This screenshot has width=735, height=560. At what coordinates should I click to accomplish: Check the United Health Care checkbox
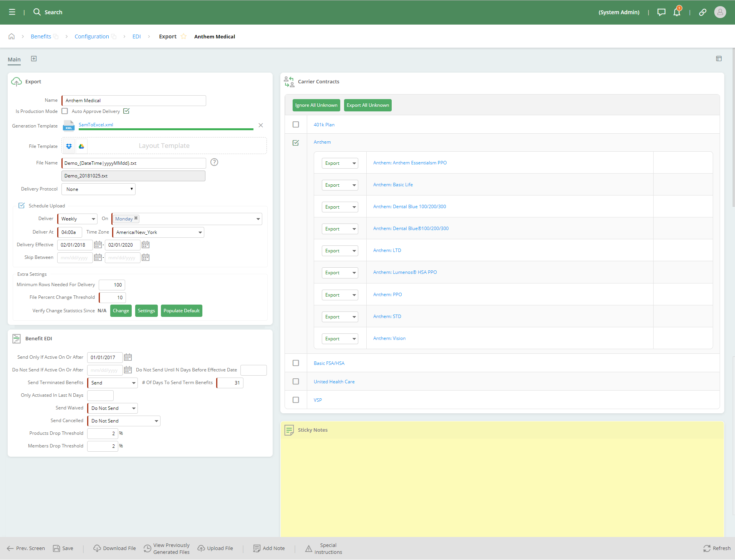pyautogui.click(x=296, y=382)
